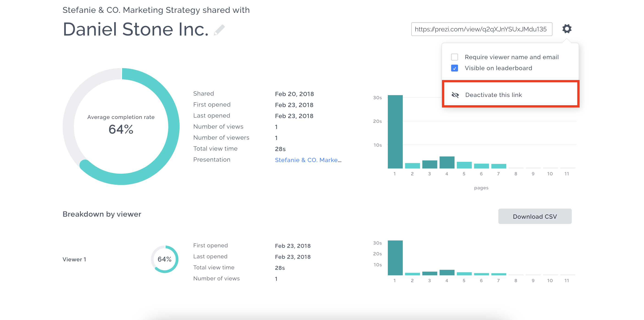Uncheck Visible on leaderboard checkbox
The width and height of the screenshot is (644, 320).
454,68
